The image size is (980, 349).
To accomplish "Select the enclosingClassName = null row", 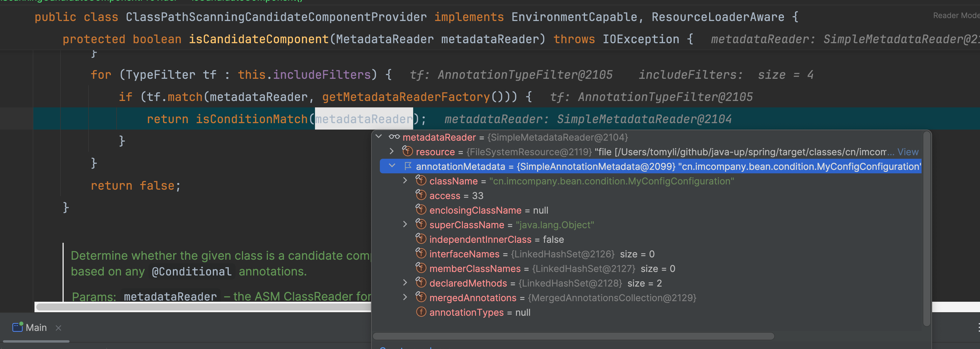I will (x=650, y=210).
